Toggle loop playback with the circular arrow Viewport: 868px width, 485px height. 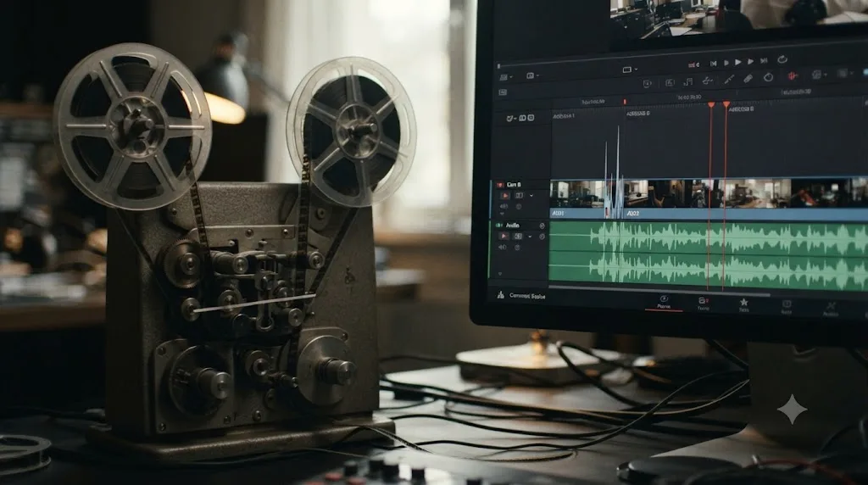point(782,59)
